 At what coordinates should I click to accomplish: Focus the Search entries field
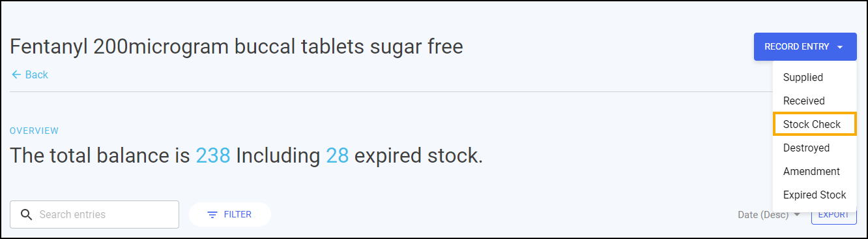(94, 215)
